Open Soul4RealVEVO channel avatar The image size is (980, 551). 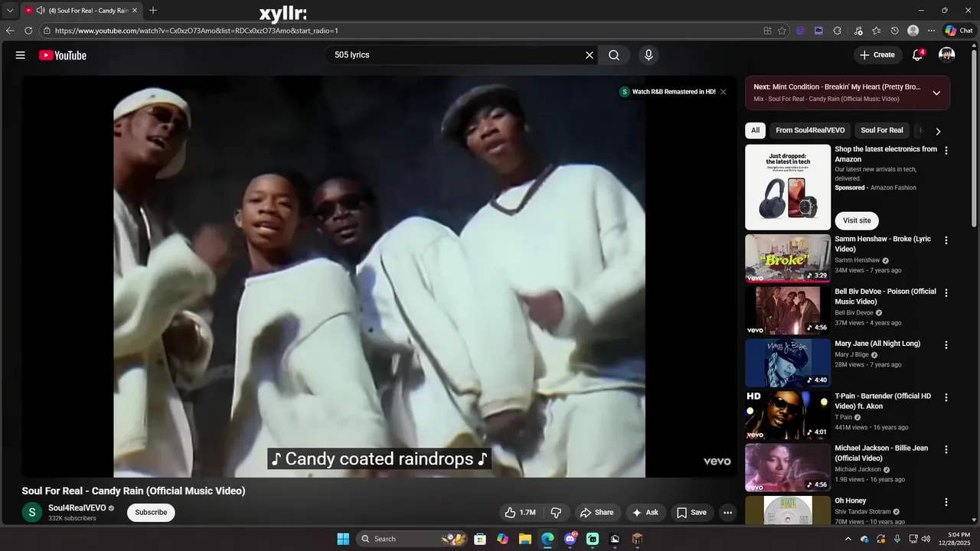[32, 513]
